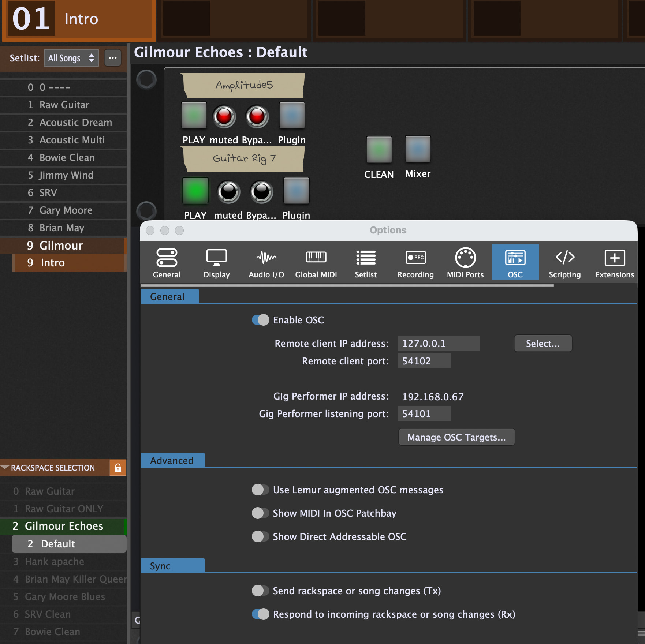Click the Select... IP address button

coord(543,344)
